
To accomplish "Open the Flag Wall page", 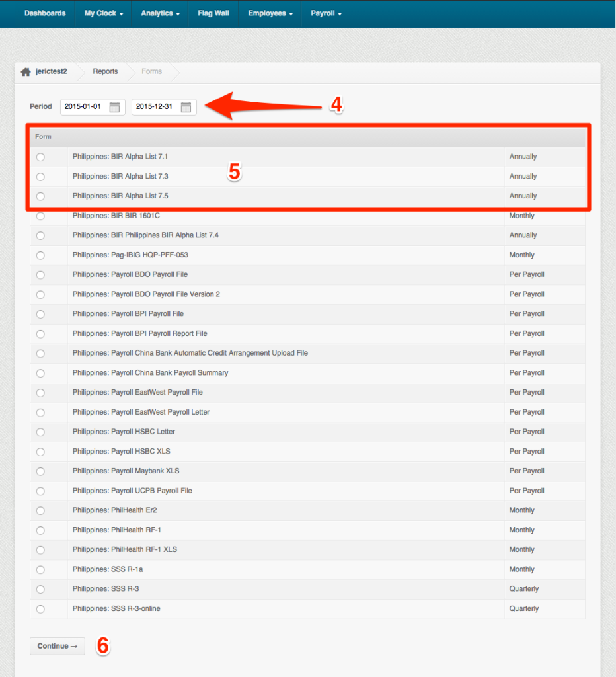I will coord(213,13).
